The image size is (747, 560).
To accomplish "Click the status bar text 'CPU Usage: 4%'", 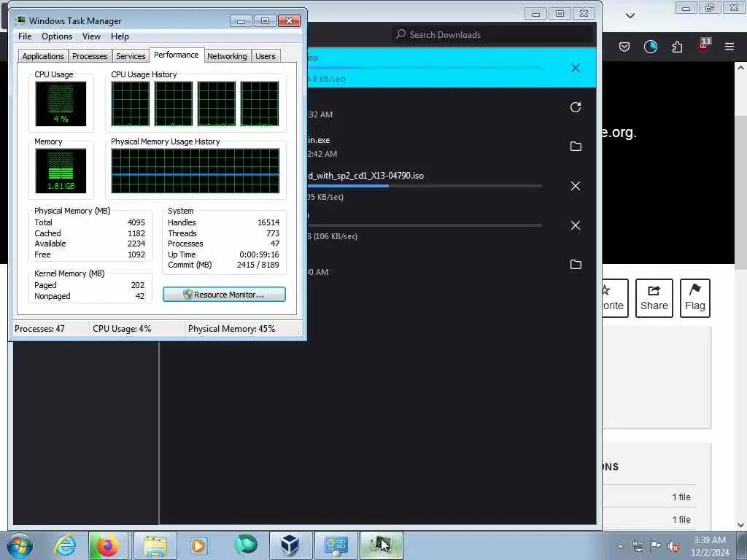I will [x=122, y=329].
